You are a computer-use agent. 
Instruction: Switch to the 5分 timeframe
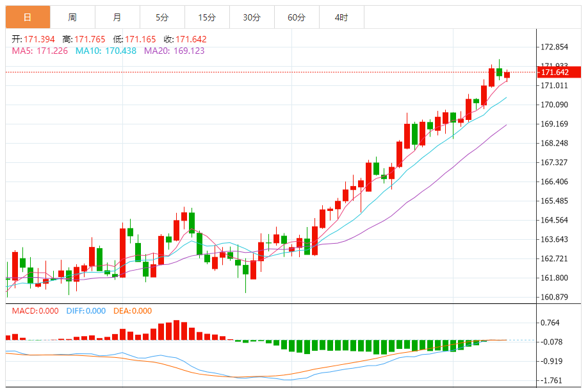[x=162, y=17]
